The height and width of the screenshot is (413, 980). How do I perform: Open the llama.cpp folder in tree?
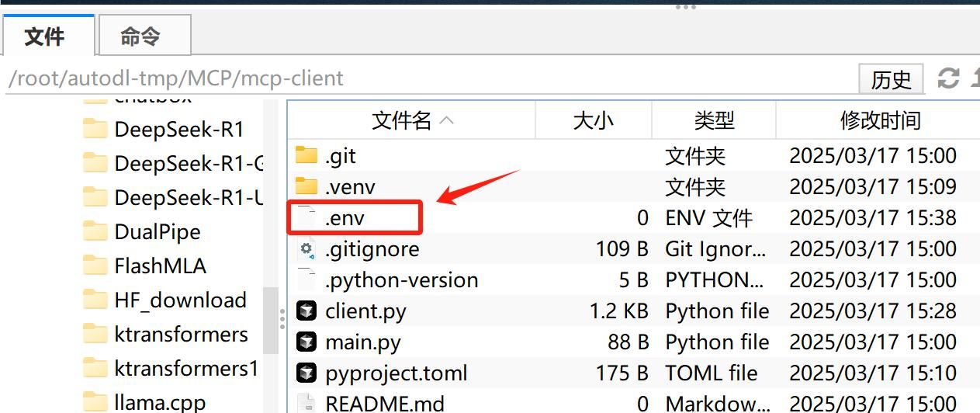pos(160,402)
